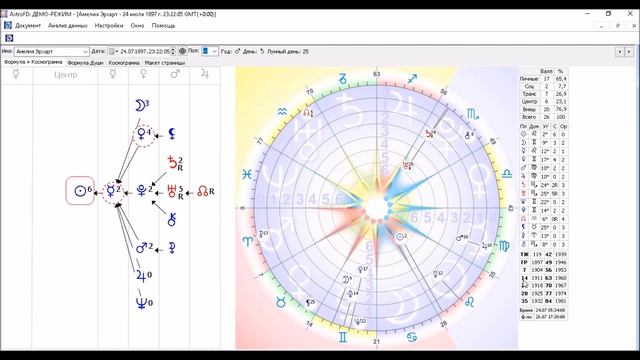This screenshot has height=360, width=640.
Task: Click the Mars column header
Action: coord(175,74)
